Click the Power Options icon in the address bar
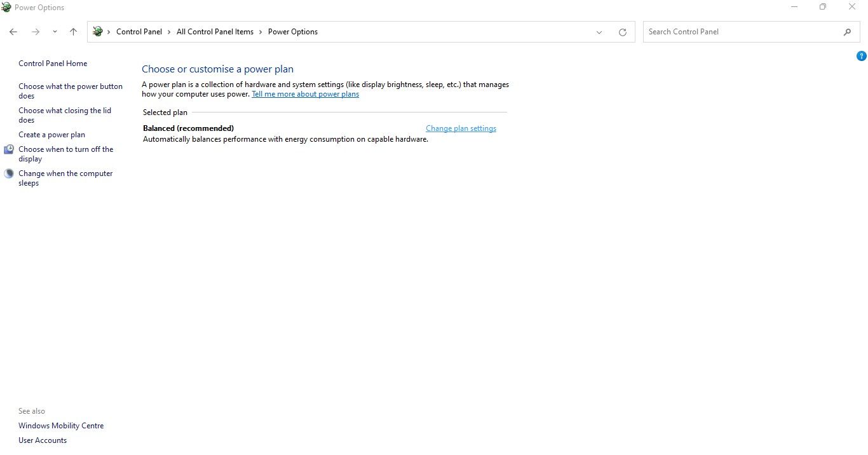Image resolution: width=868 pixels, height=455 pixels. click(x=98, y=31)
